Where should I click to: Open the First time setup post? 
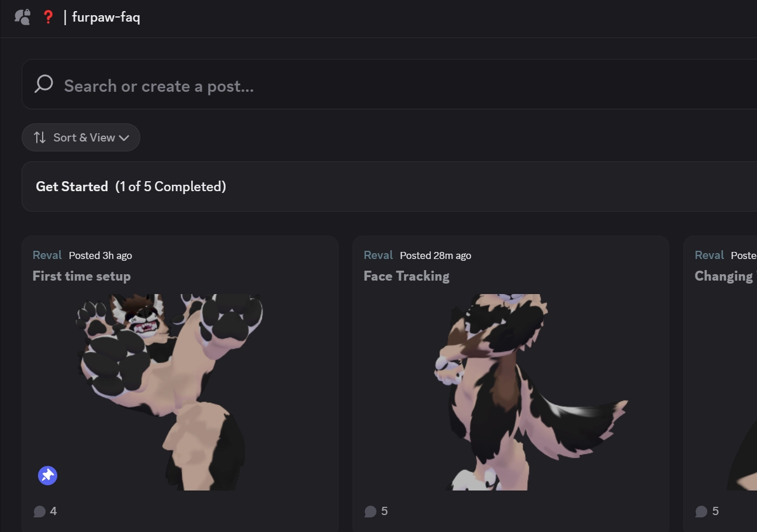pos(82,276)
